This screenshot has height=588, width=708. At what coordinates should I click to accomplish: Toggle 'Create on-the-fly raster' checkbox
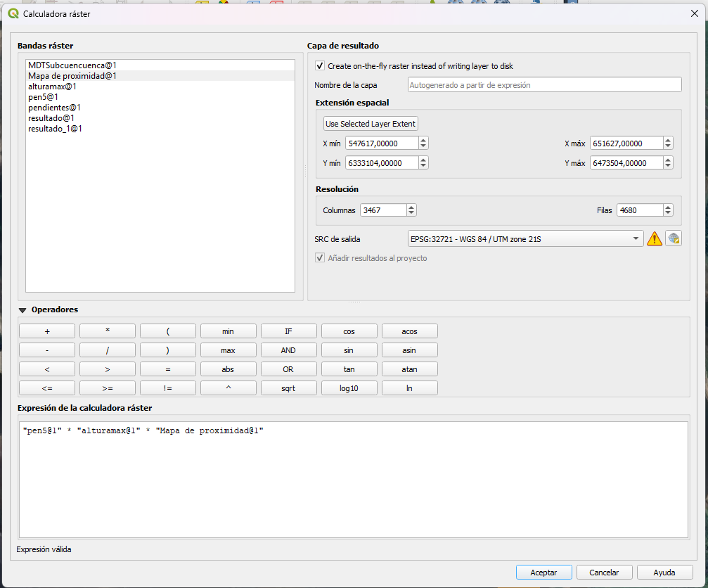320,66
